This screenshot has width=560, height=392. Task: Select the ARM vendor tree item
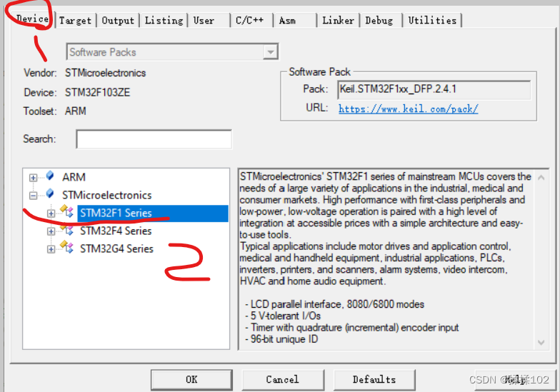(74, 177)
